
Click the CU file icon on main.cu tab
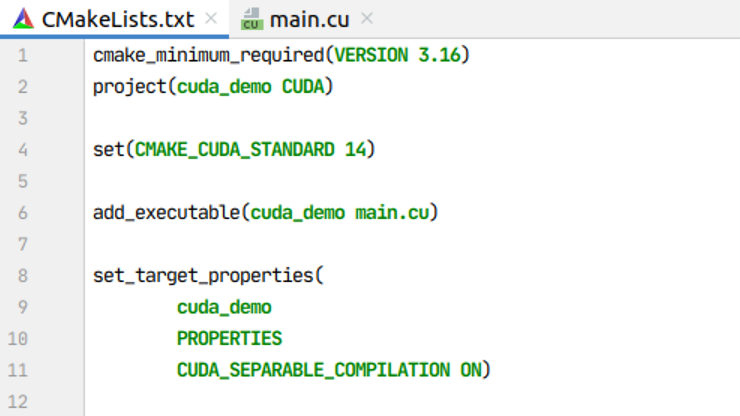coord(252,19)
